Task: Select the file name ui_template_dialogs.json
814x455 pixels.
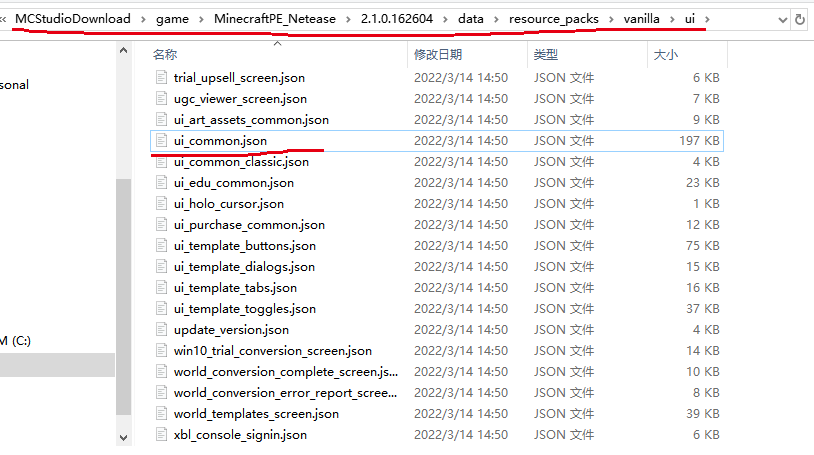Action: [x=245, y=267]
